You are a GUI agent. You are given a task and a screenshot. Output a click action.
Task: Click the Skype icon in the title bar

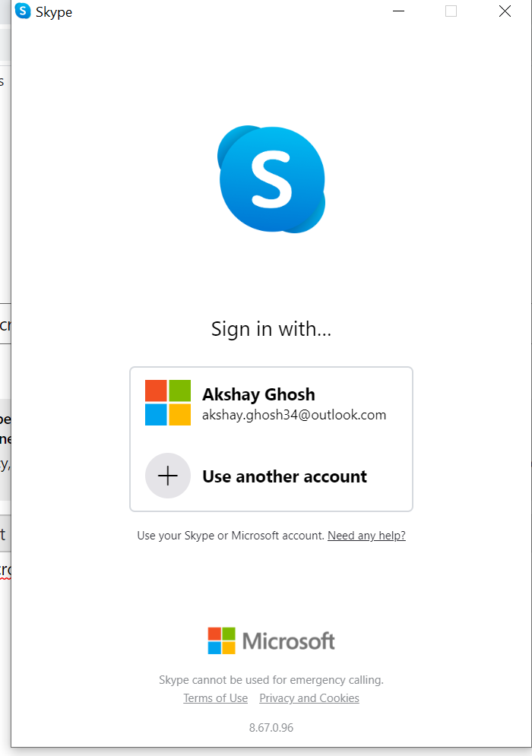[23, 11]
